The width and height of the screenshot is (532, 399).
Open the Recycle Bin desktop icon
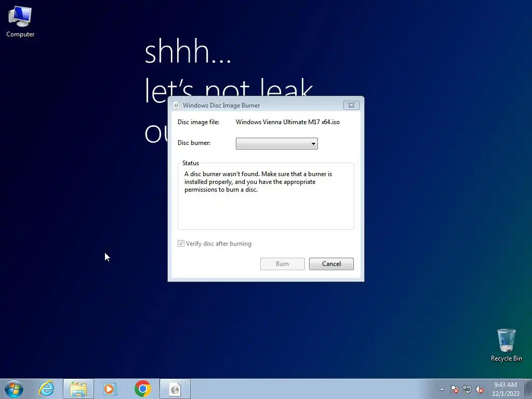[x=506, y=345]
